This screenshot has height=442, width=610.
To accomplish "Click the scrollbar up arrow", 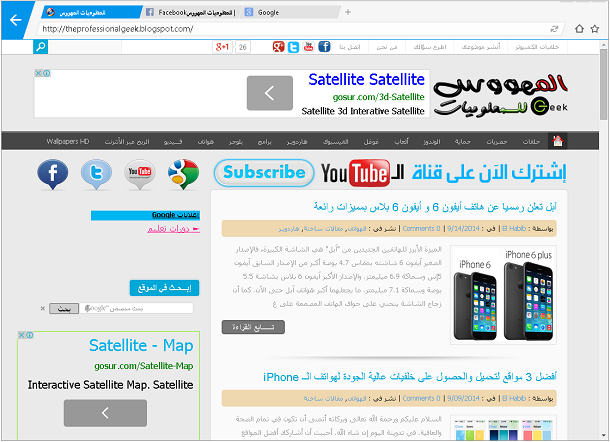I will (x=603, y=45).
